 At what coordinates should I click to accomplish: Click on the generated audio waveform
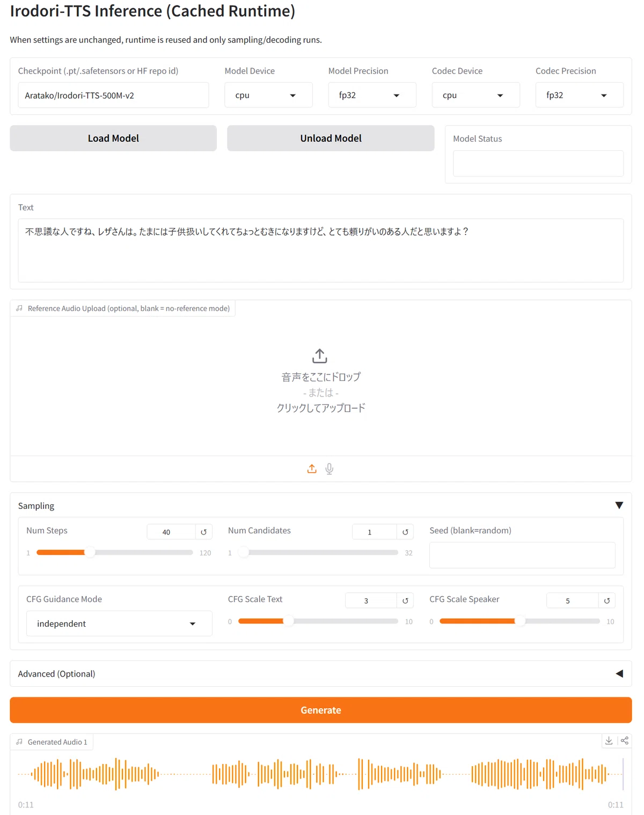tap(321, 774)
